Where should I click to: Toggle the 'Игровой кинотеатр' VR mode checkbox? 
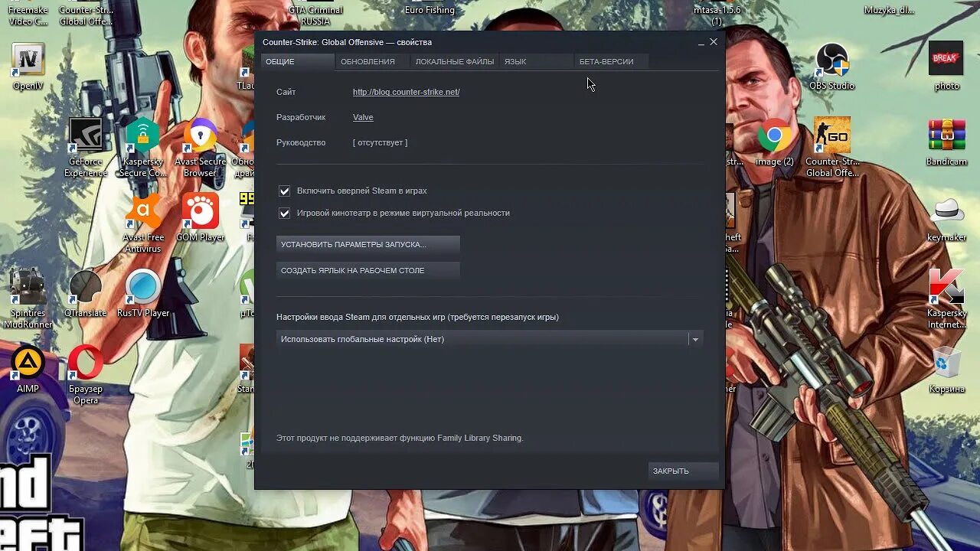[285, 214]
